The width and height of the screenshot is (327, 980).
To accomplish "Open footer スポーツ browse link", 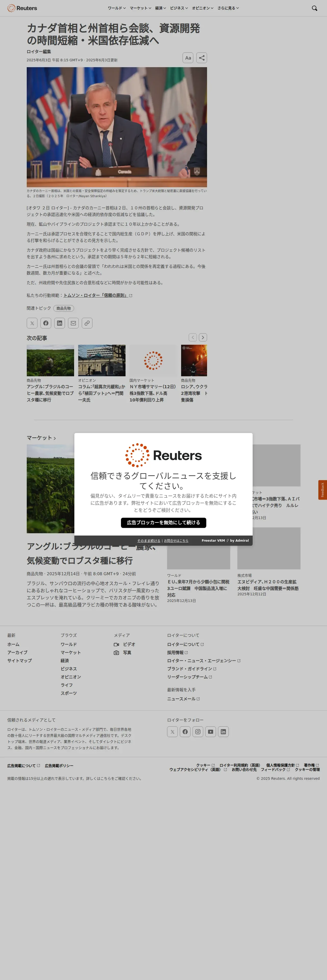I will pyautogui.click(x=69, y=693).
